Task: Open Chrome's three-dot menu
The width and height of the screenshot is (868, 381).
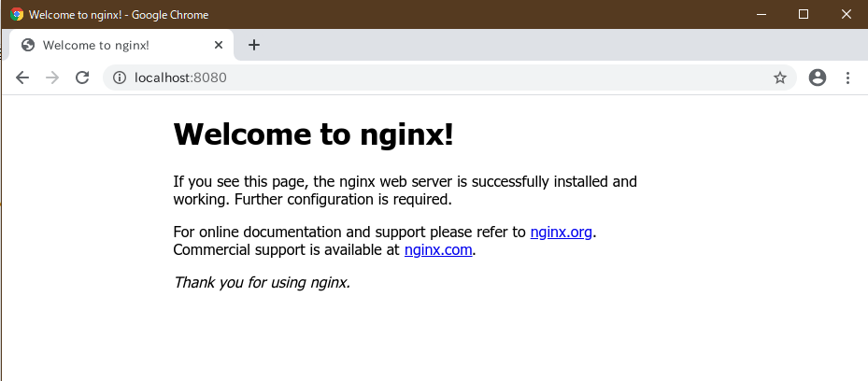Action: click(847, 78)
